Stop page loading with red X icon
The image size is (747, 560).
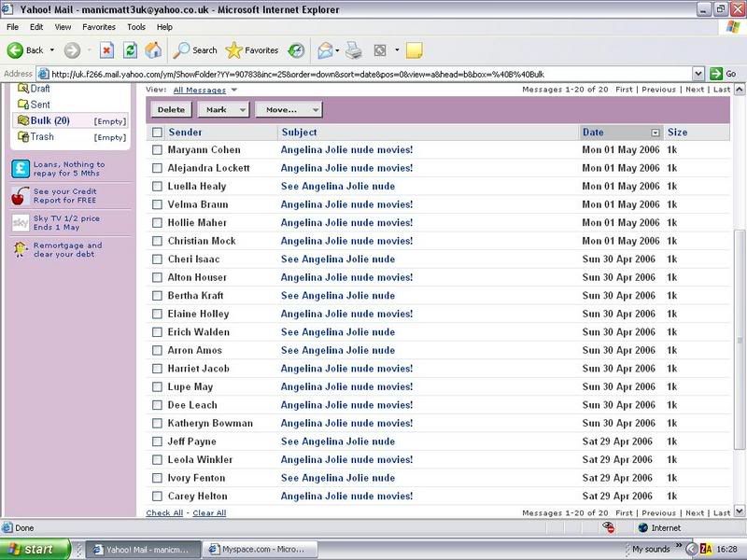106,50
